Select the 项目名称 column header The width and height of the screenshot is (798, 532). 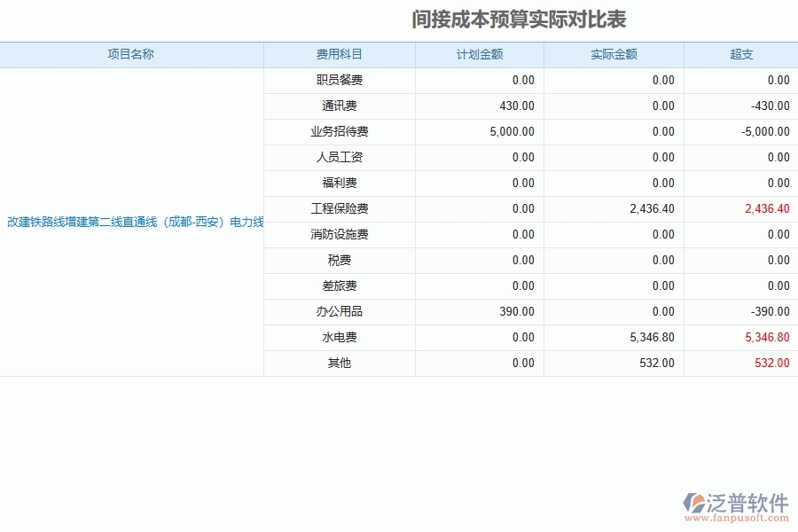pos(131,54)
